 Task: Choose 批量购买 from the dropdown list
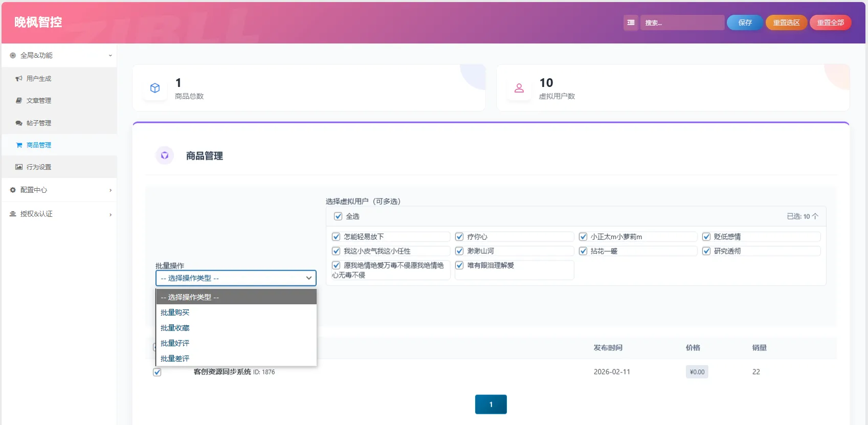tap(236, 312)
